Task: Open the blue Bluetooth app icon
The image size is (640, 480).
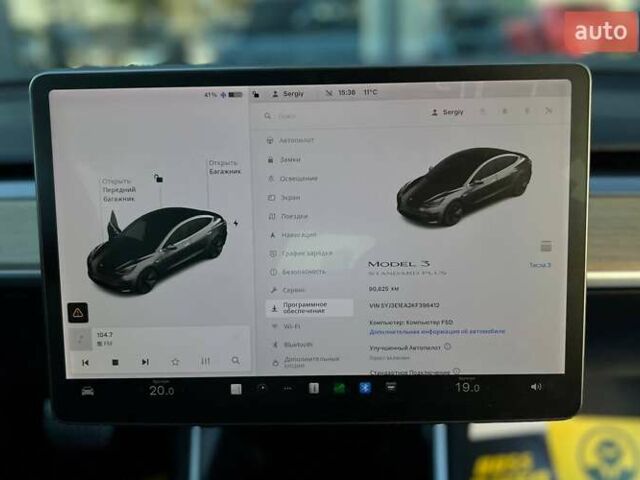Action: click(365, 387)
